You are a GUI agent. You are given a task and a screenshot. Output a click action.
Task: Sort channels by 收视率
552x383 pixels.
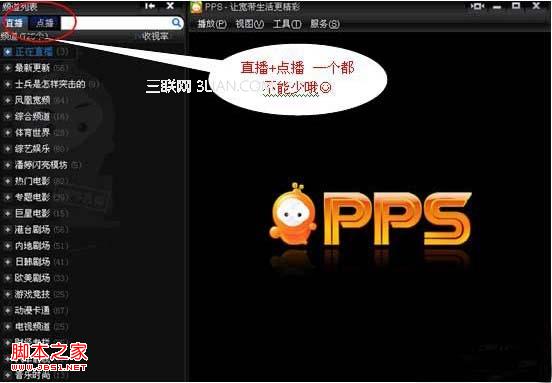click(x=156, y=36)
